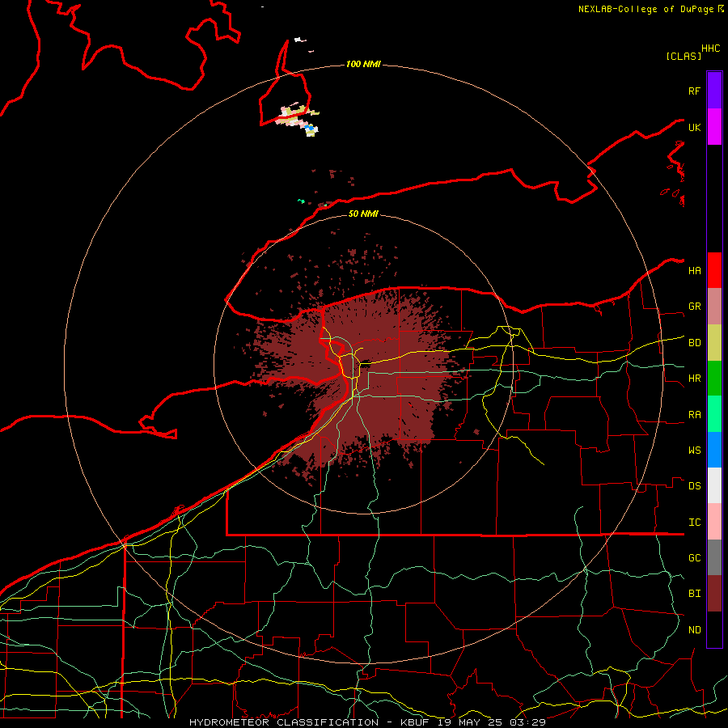Click the 'GC' legend label
The width and height of the screenshot is (728, 728).
(694, 558)
